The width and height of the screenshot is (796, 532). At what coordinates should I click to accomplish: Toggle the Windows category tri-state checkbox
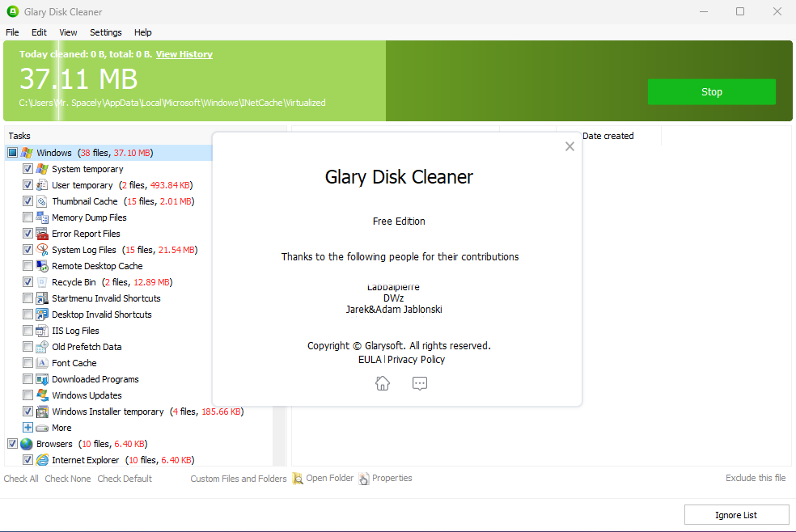click(x=13, y=153)
